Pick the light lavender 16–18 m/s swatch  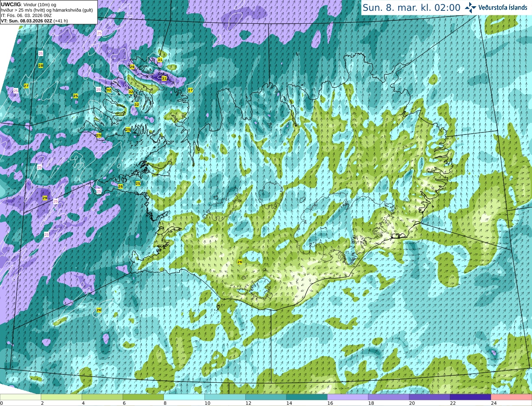pyautogui.click(x=348, y=397)
